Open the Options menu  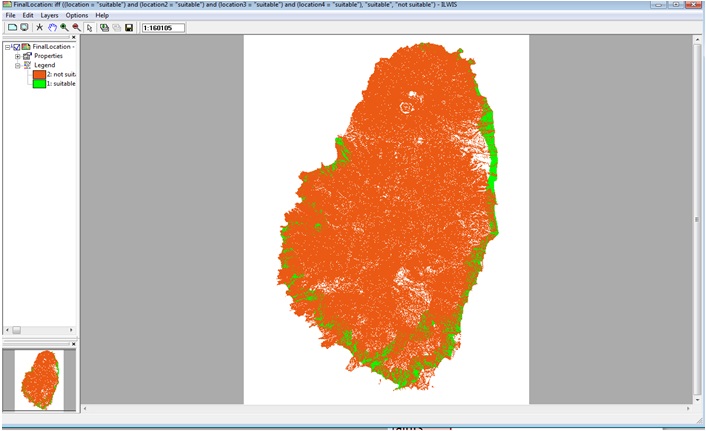click(77, 15)
